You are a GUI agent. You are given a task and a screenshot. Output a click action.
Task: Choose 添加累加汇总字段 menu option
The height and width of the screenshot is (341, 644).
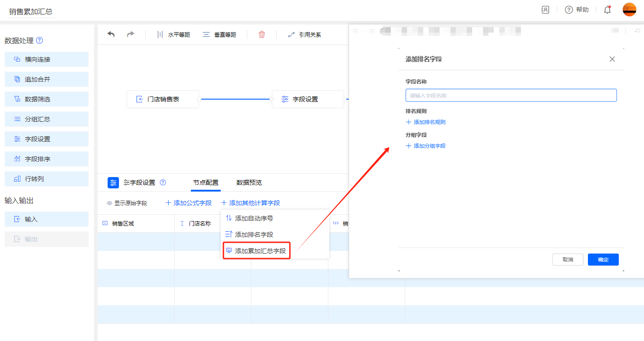tap(260, 250)
